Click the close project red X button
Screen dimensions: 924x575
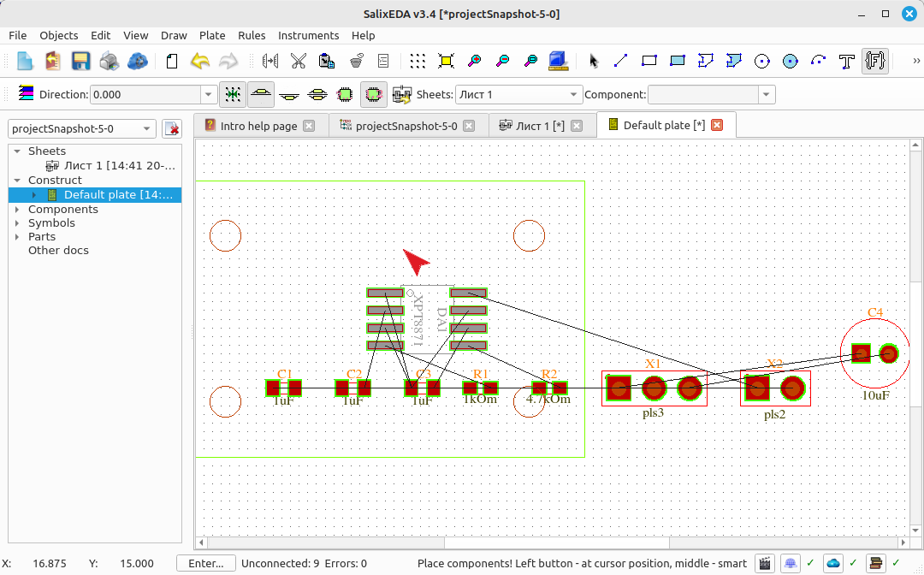click(171, 128)
